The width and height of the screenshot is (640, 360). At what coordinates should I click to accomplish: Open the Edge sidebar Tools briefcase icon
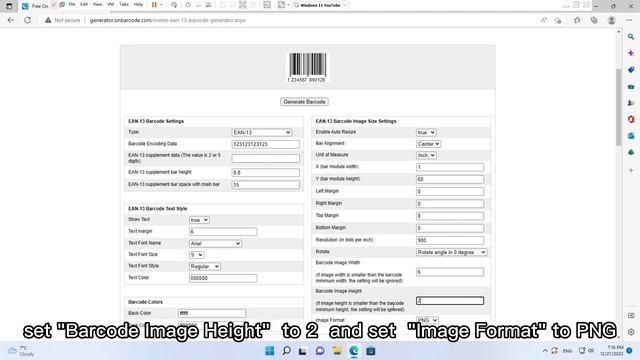pyautogui.click(x=631, y=87)
